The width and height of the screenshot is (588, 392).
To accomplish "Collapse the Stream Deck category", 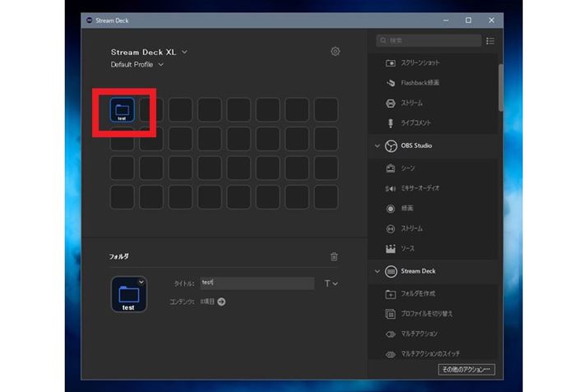I will pyautogui.click(x=377, y=271).
